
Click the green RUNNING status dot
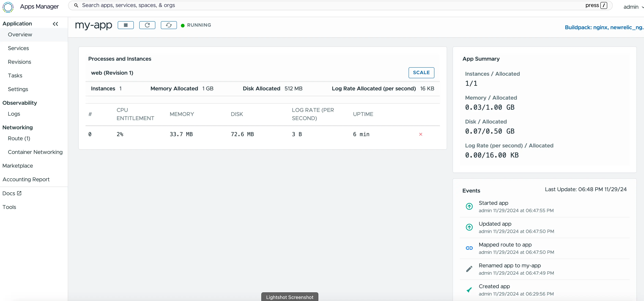tap(183, 25)
